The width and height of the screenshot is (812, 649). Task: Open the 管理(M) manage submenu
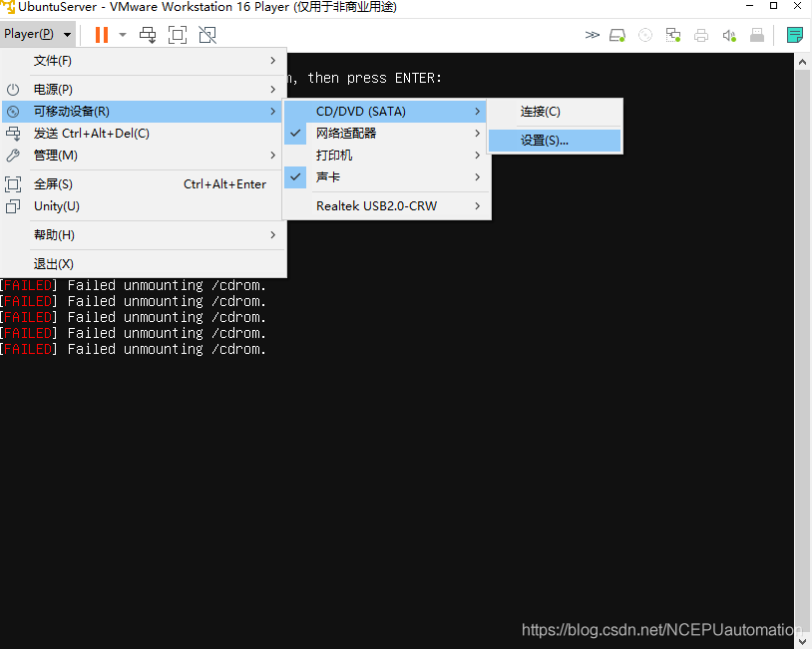[x=144, y=156]
